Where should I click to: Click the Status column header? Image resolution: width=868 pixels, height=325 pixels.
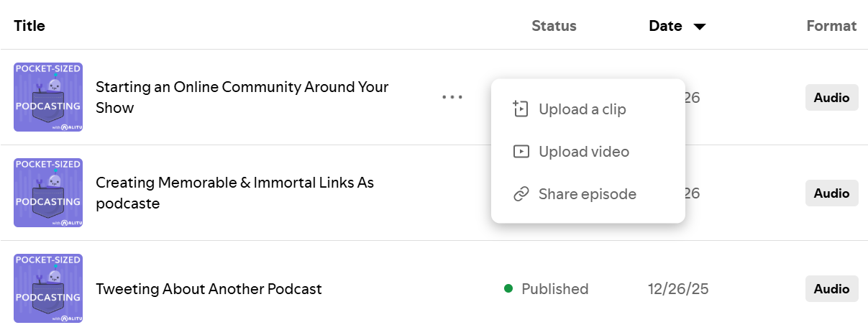(554, 26)
